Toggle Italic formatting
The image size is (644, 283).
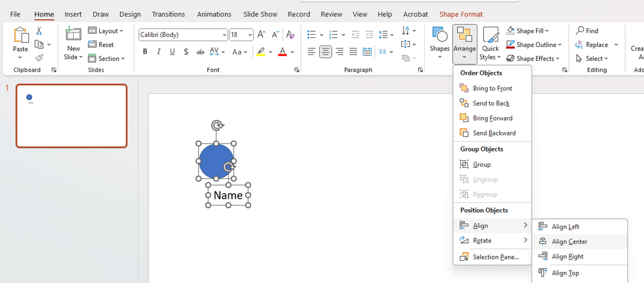[158, 52]
